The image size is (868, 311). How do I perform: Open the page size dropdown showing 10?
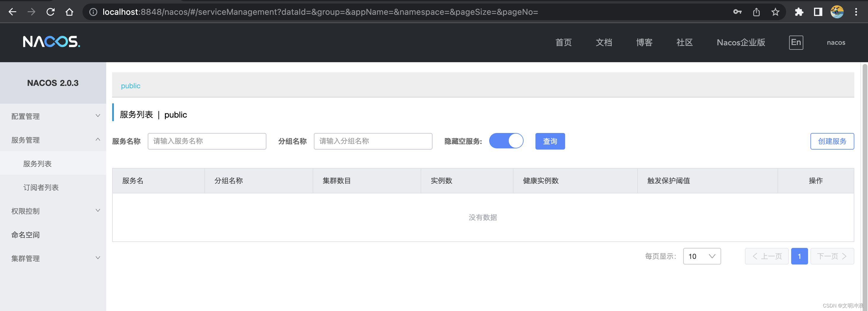pyautogui.click(x=702, y=256)
